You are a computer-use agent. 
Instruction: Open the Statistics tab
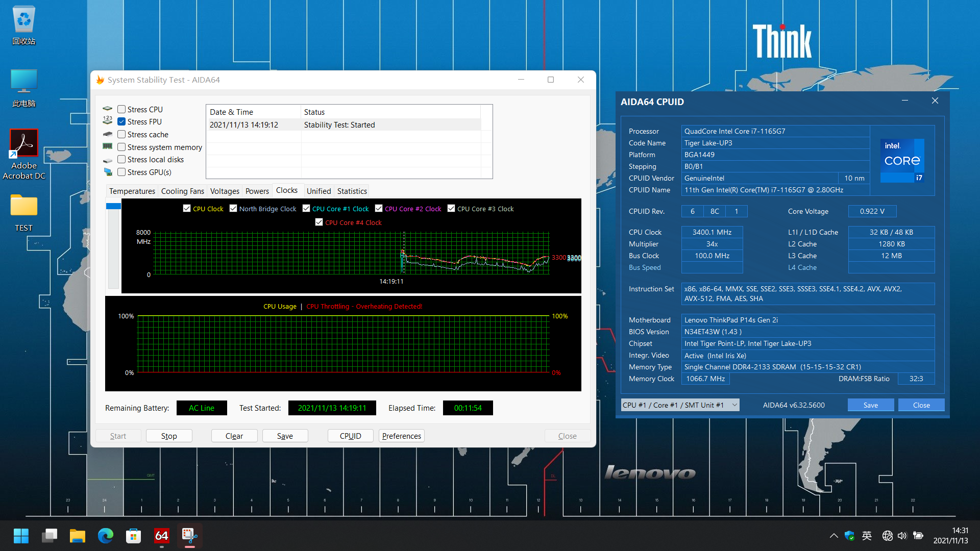coord(352,191)
